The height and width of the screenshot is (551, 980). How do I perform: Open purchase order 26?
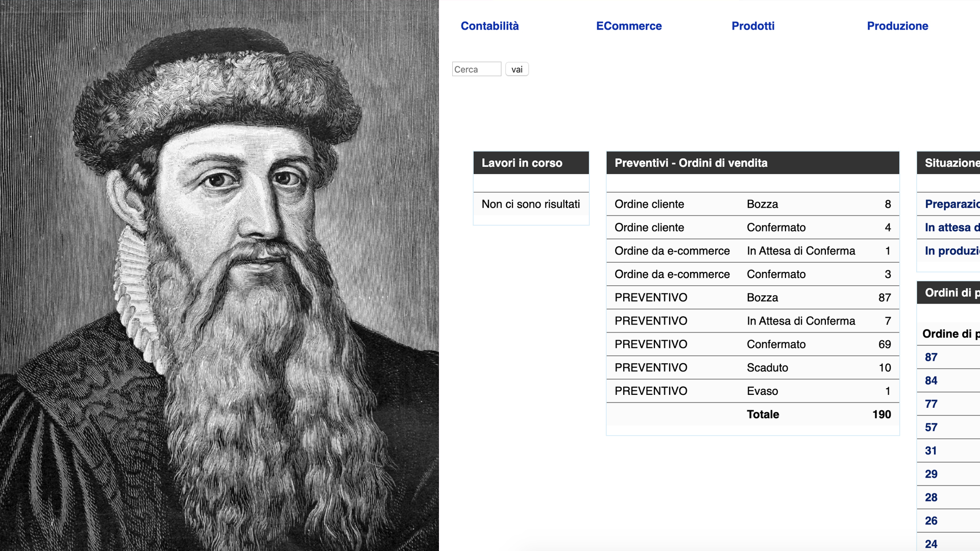[931, 521]
